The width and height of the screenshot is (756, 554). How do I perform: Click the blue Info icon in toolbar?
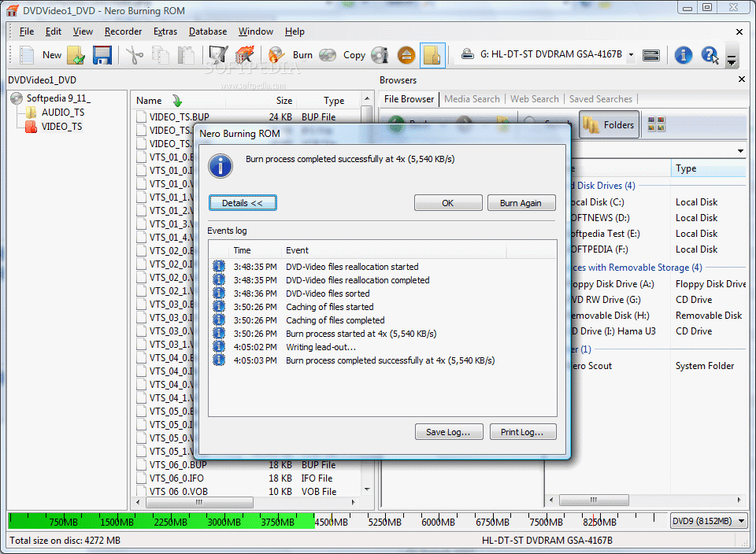(684, 55)
